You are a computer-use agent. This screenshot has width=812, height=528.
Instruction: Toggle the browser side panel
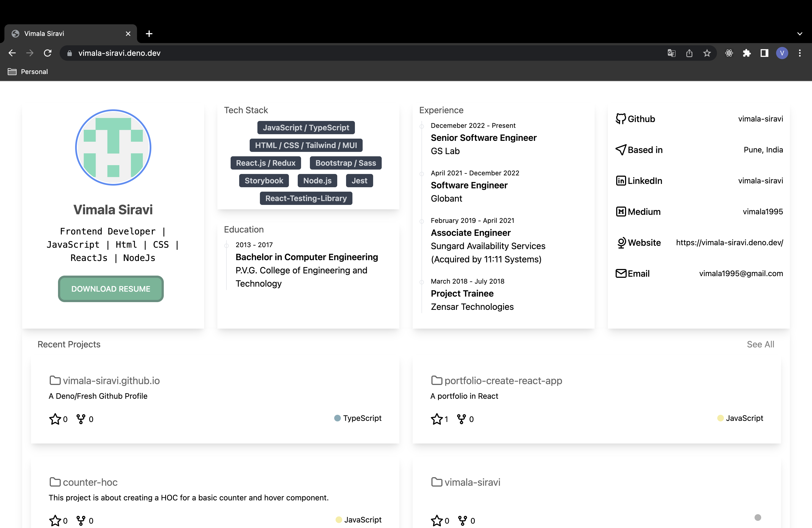coord(764,53)
